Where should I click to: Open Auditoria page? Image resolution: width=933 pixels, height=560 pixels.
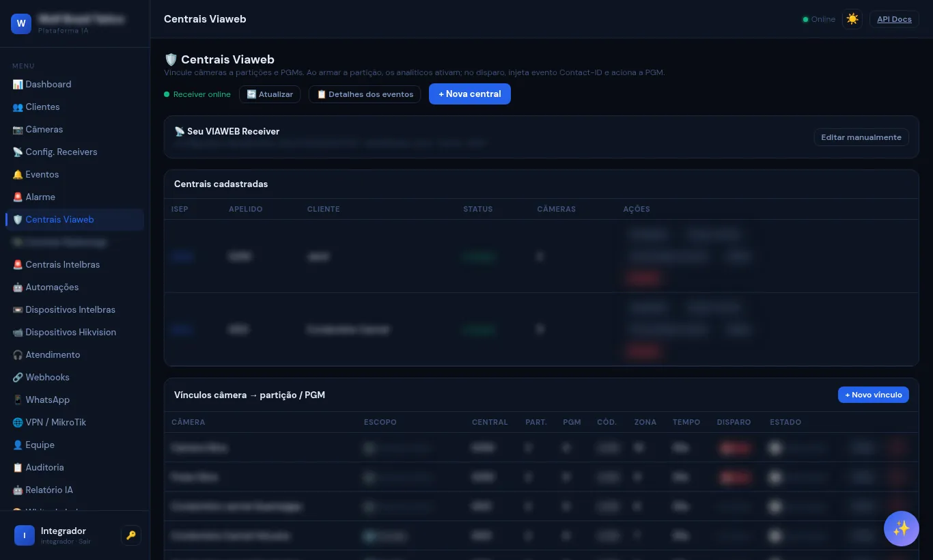pyautogui.click(x=75, y=467)
